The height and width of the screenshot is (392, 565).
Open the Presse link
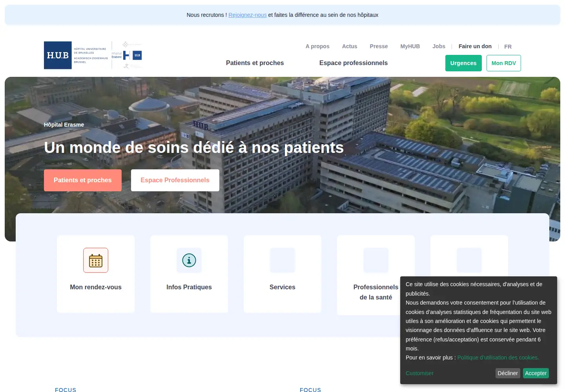379,46
